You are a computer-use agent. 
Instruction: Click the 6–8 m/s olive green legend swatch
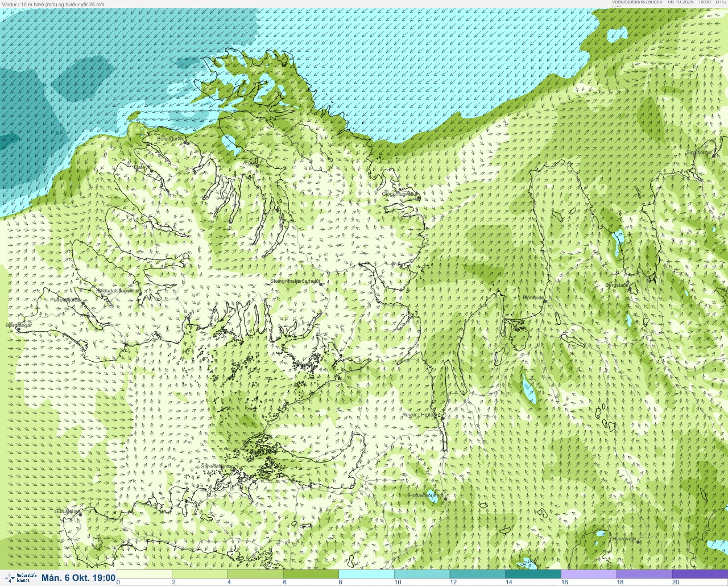click(x=311, y=574)
